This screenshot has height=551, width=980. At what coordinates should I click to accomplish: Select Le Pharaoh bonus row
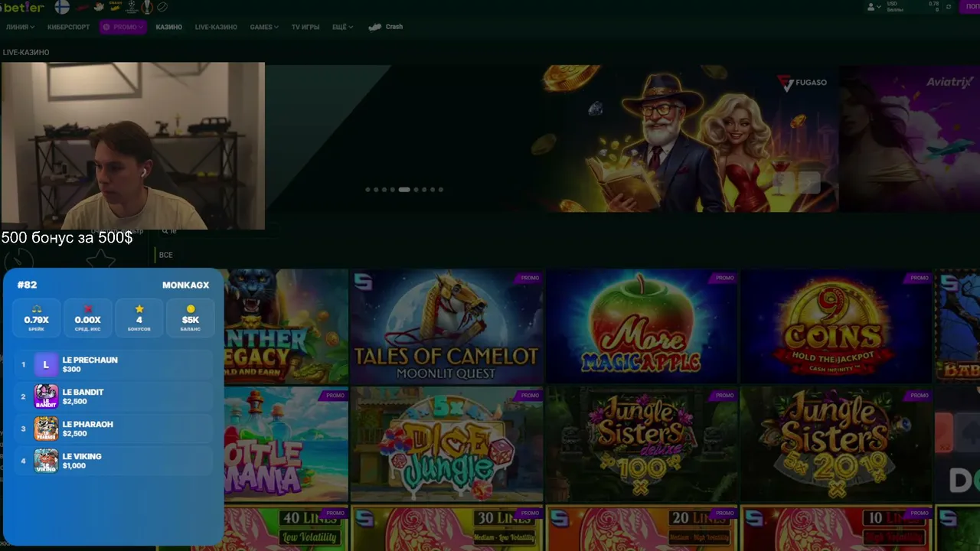point(114,429)
